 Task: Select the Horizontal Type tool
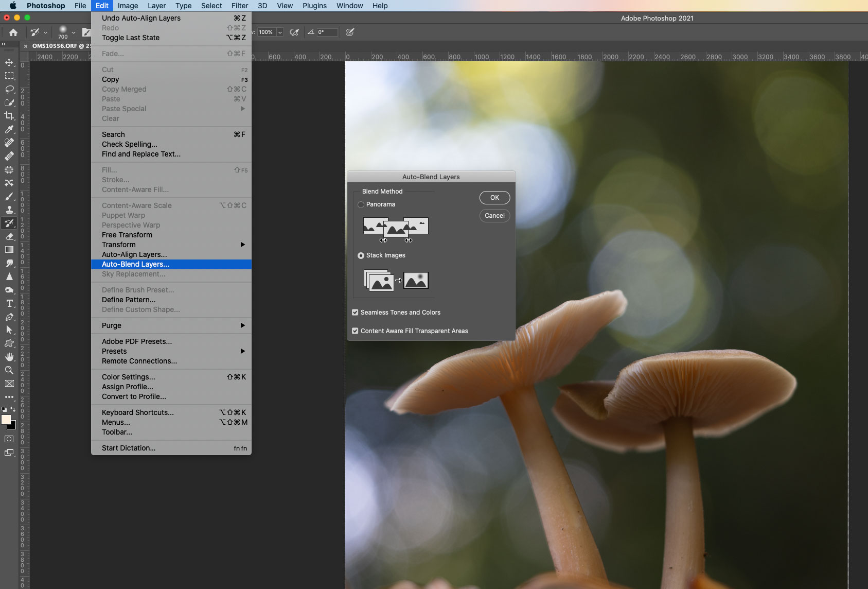pyautogui.click(x=9, y=303)
